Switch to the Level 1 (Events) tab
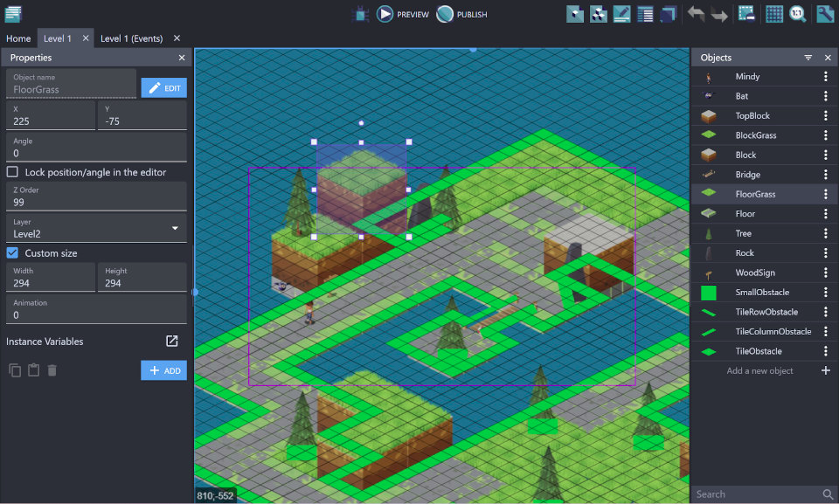The image size is (839, 504). point(131,38)
